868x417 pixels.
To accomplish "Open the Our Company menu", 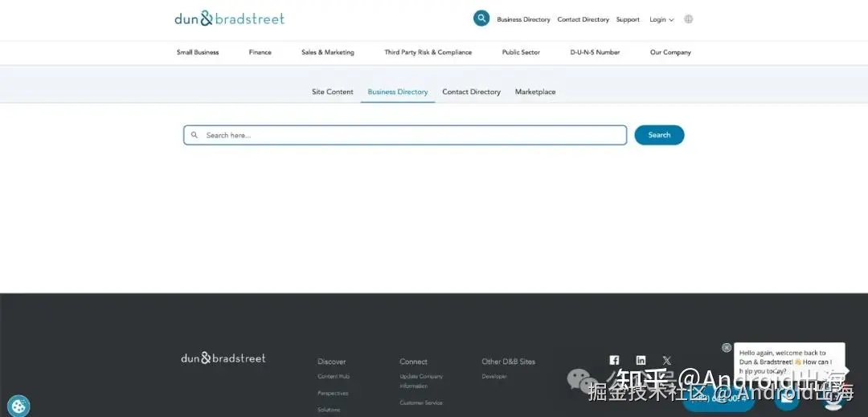I will point(670,52).
